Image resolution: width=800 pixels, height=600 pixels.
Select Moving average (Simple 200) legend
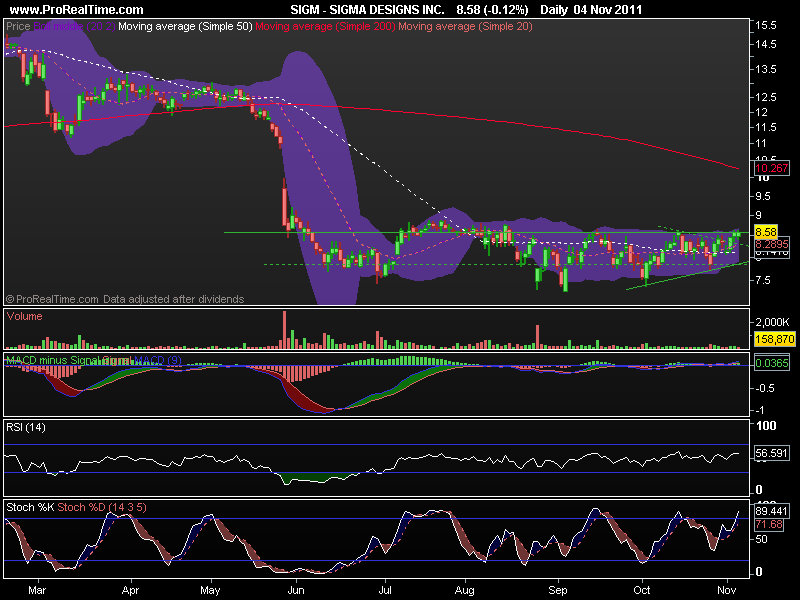tap(325, 26)
